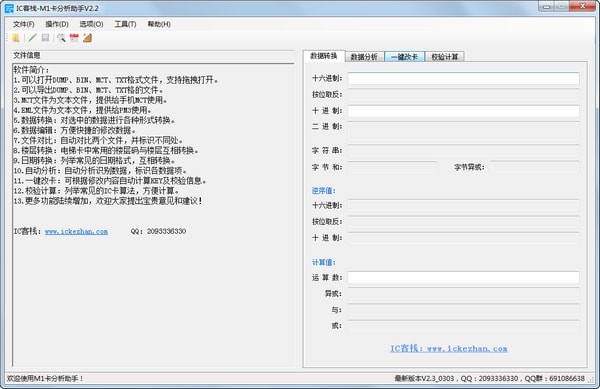Click the 逆序值 section label

click(324, 190)
